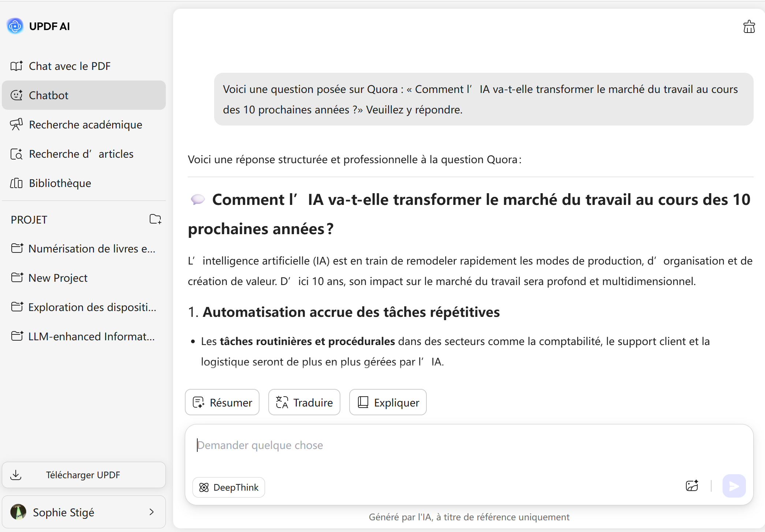Click the UPDF AI logo icon

(x=15, y=26)
